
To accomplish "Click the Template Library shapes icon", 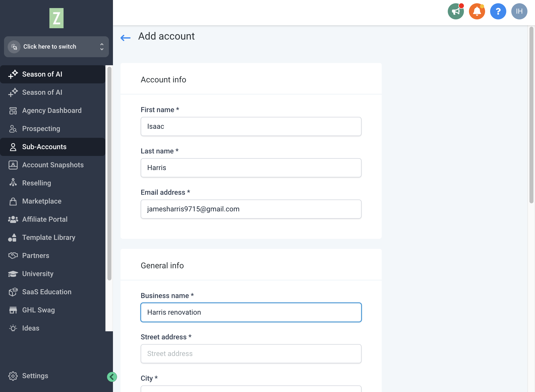I will [x=12, y=238].
